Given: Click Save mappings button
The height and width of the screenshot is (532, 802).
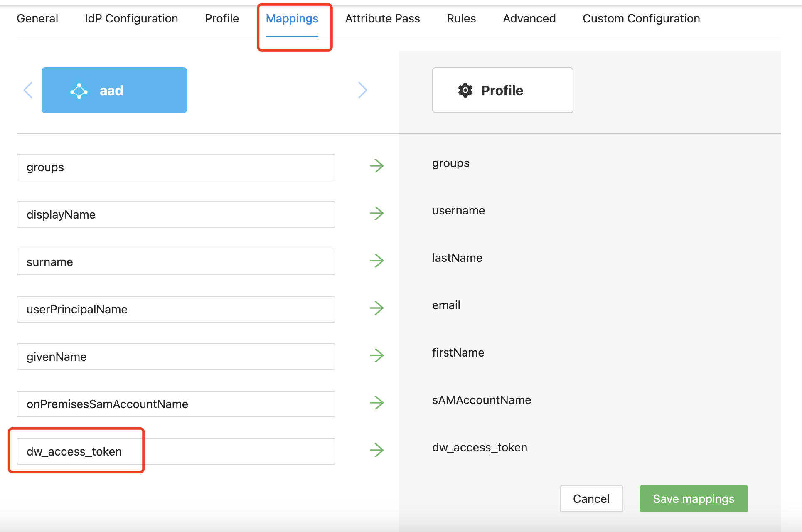Looking at the screenshot, I should coord(694,499).
